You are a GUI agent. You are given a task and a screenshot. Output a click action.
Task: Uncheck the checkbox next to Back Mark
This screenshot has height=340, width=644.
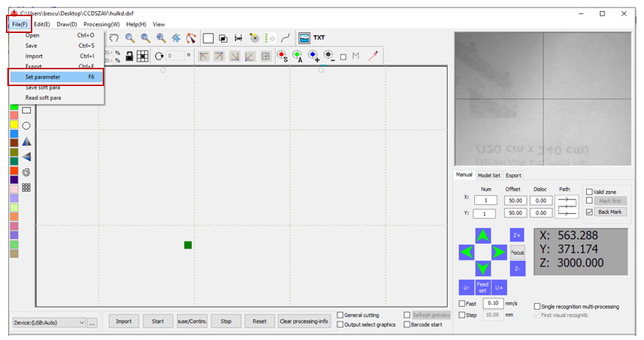pos(590,212)
